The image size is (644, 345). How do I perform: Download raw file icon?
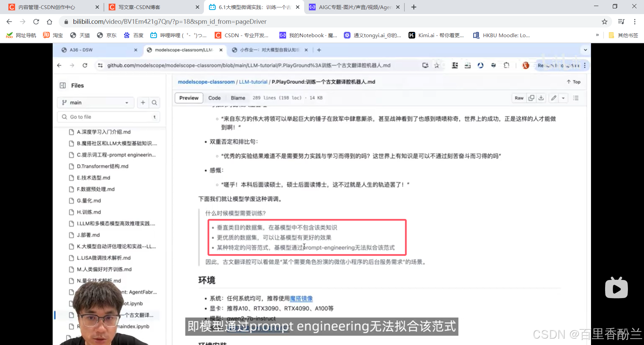pyautogui.click(x=541, y=98)
